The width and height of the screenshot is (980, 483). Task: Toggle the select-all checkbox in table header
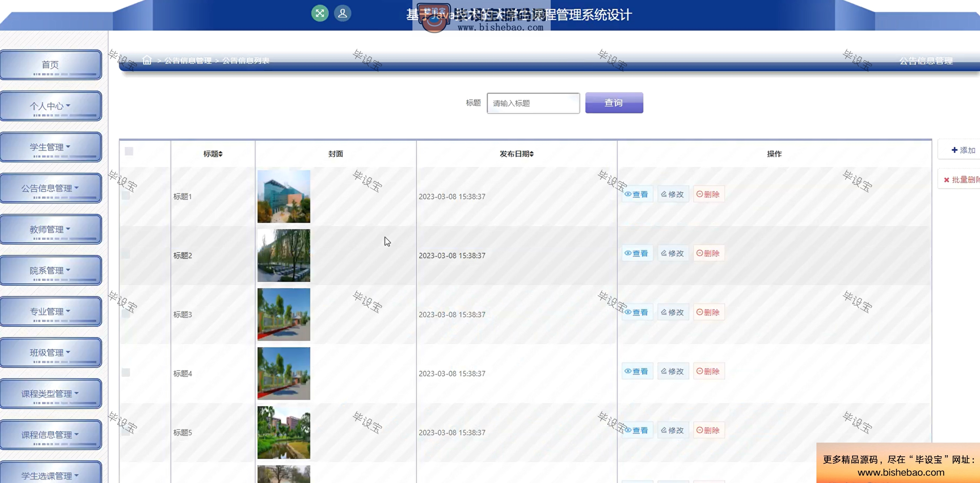[129, 151]
